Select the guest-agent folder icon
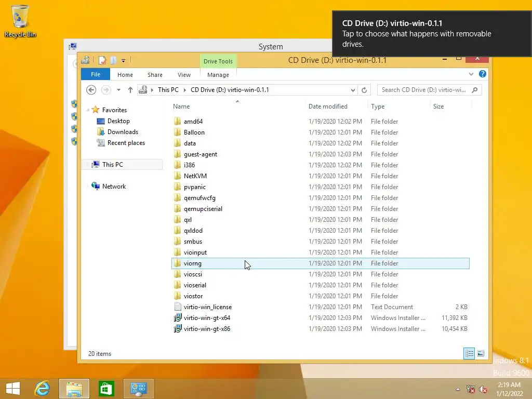 (x=178, y=154)
